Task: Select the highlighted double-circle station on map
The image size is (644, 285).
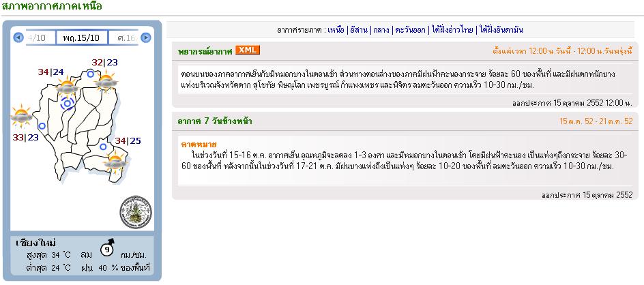Action: click(x=67, y=104)
